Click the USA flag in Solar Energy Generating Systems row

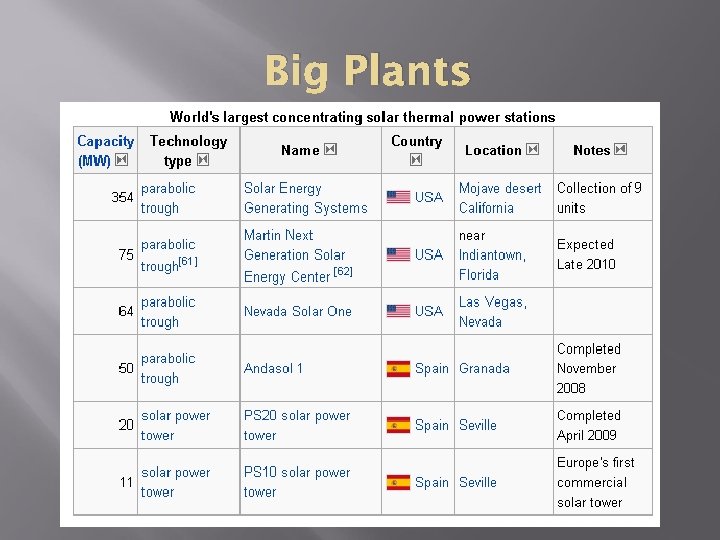click(399, 197)
